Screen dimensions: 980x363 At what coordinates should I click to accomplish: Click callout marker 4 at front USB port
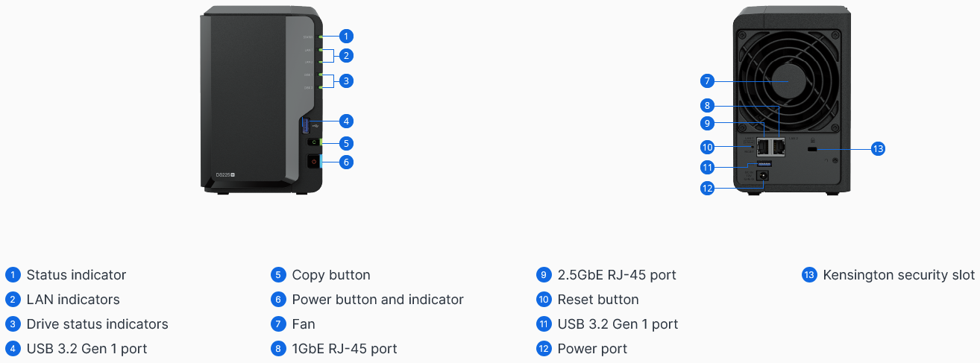(346, 121)
